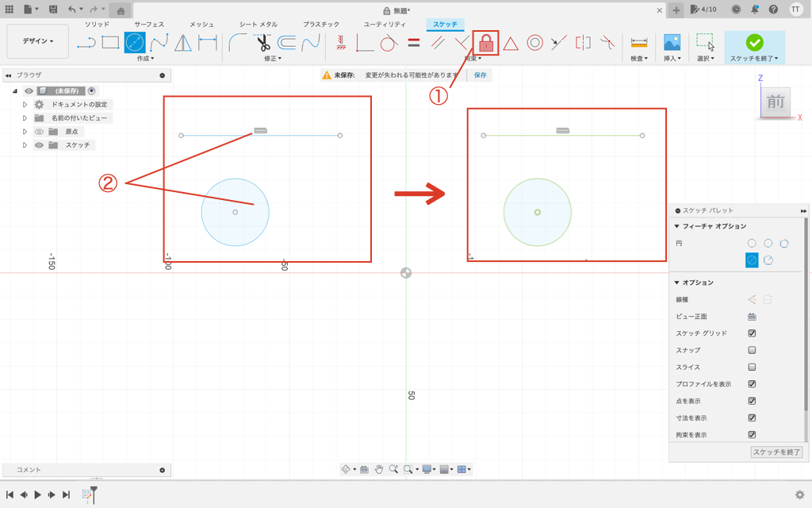Apply the Fix/Unfix lock constraint
The width and height of the screenshot is (812, 508).
pos(486,43)
